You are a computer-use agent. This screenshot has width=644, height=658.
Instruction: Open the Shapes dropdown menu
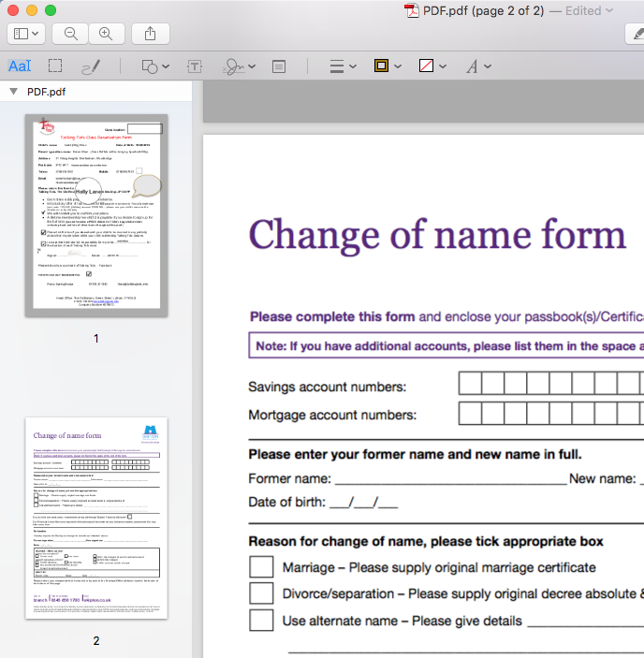[154, 66]
